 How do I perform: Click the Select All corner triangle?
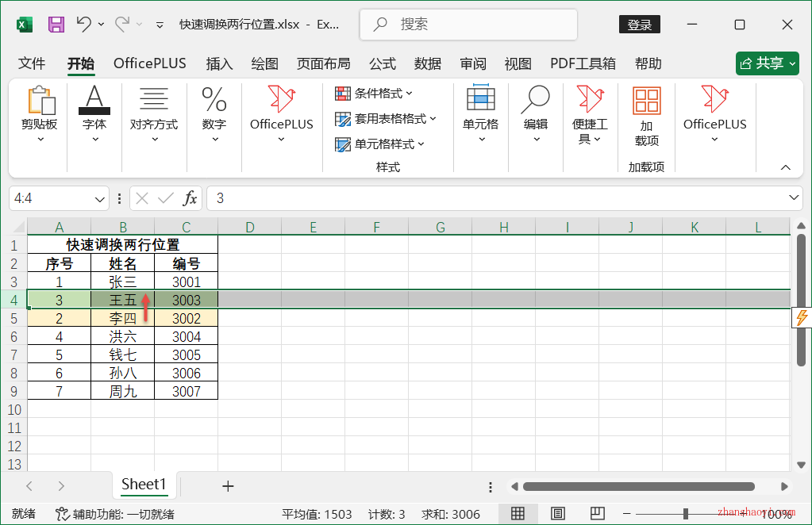(x=18, y=227)
